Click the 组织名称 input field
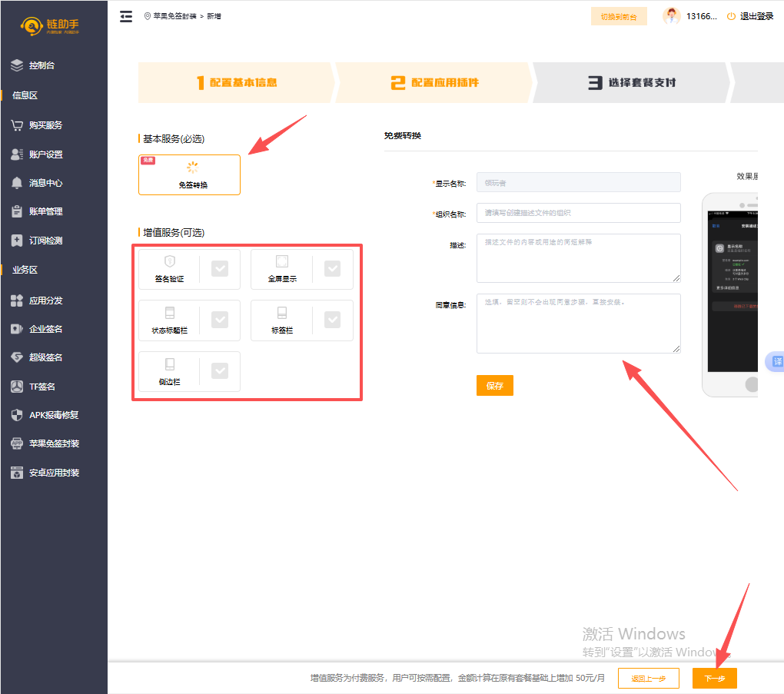 pos(578,213)
